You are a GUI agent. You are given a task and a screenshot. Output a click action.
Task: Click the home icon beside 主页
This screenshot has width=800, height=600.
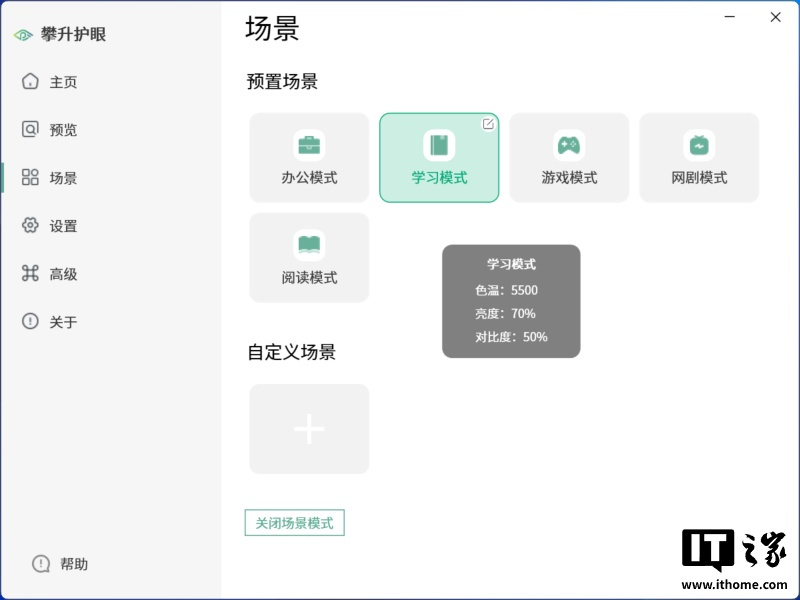coord(30,81)
